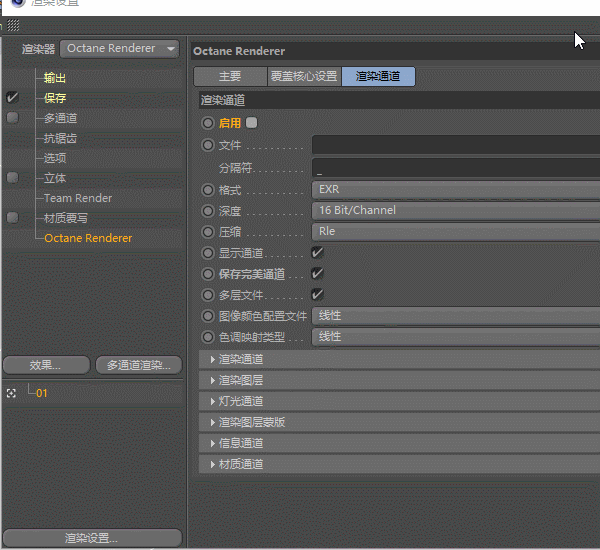Select 立体 in the settings tree

pyautogui.click(x=55, y=178)
